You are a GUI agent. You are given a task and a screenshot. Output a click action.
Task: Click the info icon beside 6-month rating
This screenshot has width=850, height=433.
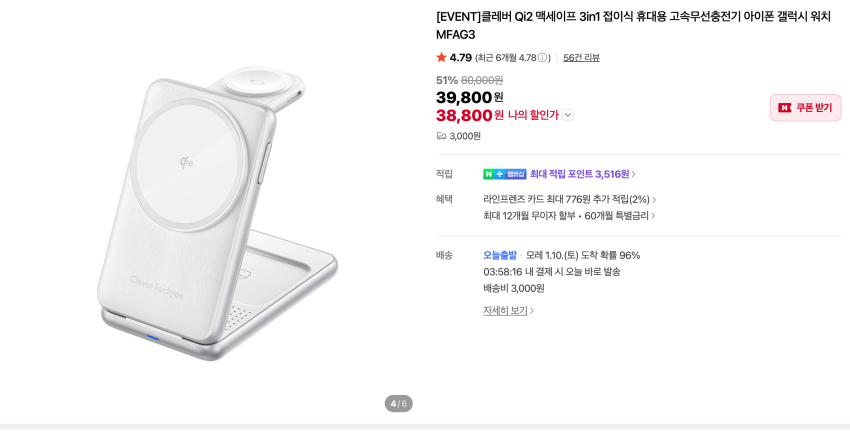click(543, 58)
